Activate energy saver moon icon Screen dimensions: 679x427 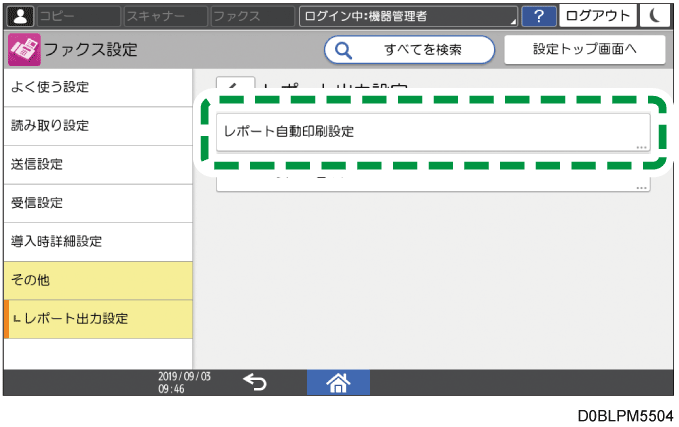(x=654, y=16)
